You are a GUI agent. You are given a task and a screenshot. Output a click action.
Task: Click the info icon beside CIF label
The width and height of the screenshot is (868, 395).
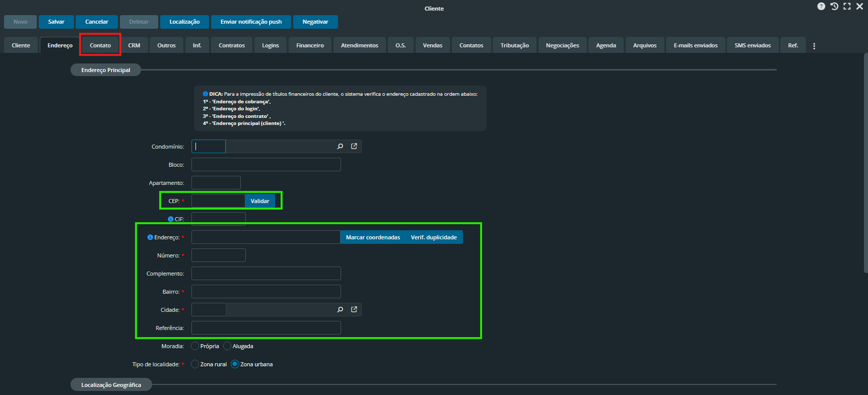point(171,219)
